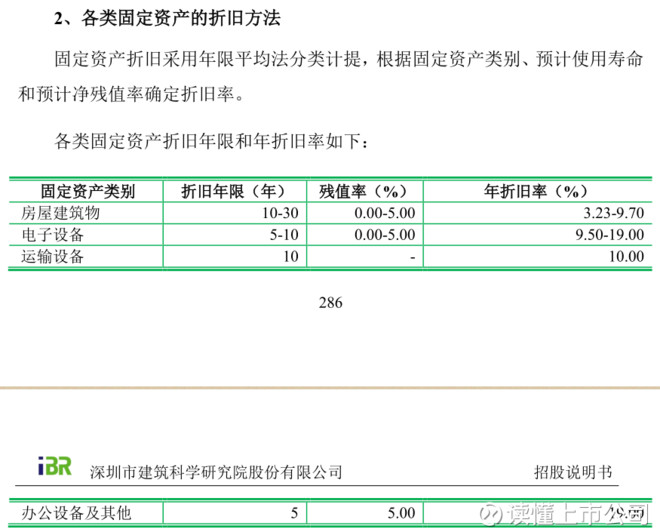Viewport: 660px width, 532px height.
Task: Click depreciation years '10' for 运输设备
Action: click(291, 256)
